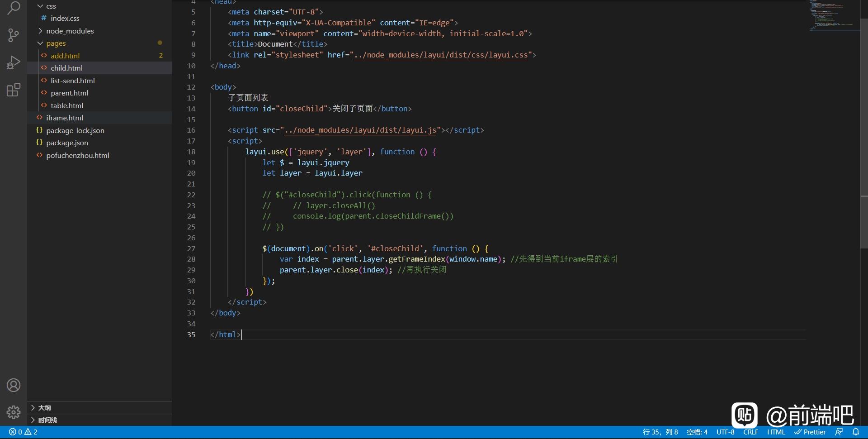Click the errors and warnings status indicator
Image resolution: width=868 pixels, height=439 pixels.
point(23,432)
